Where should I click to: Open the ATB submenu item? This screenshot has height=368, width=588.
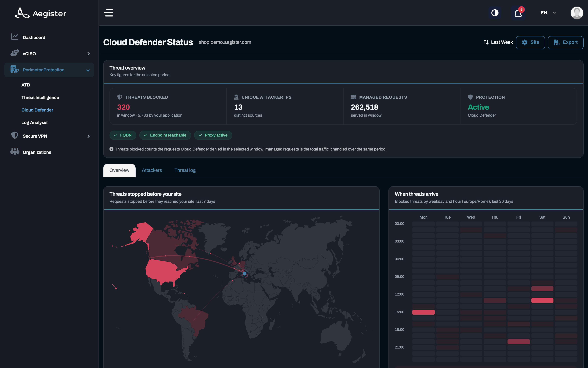click(x=26, y=85)
